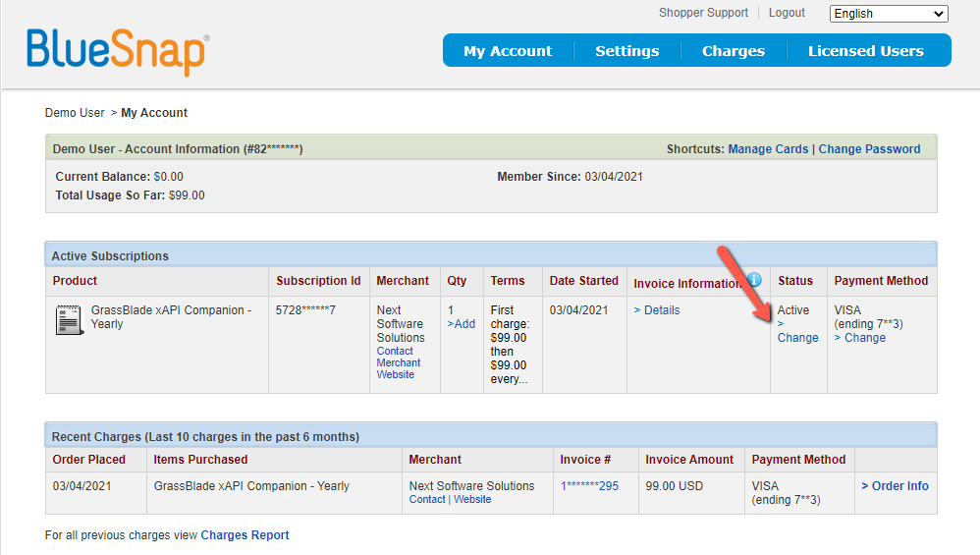Change the subscription Active status
Screen dimensions: 980x555
797,331
